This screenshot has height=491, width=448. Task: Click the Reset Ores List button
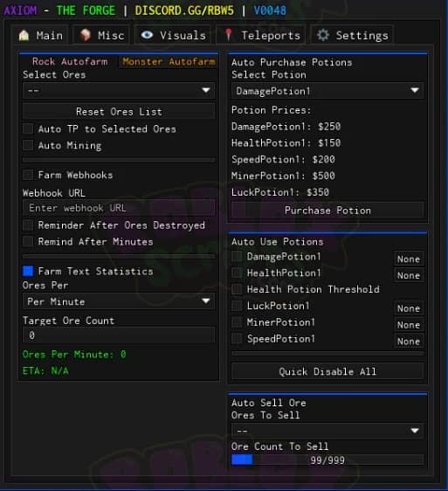click(x=119, y=112)
